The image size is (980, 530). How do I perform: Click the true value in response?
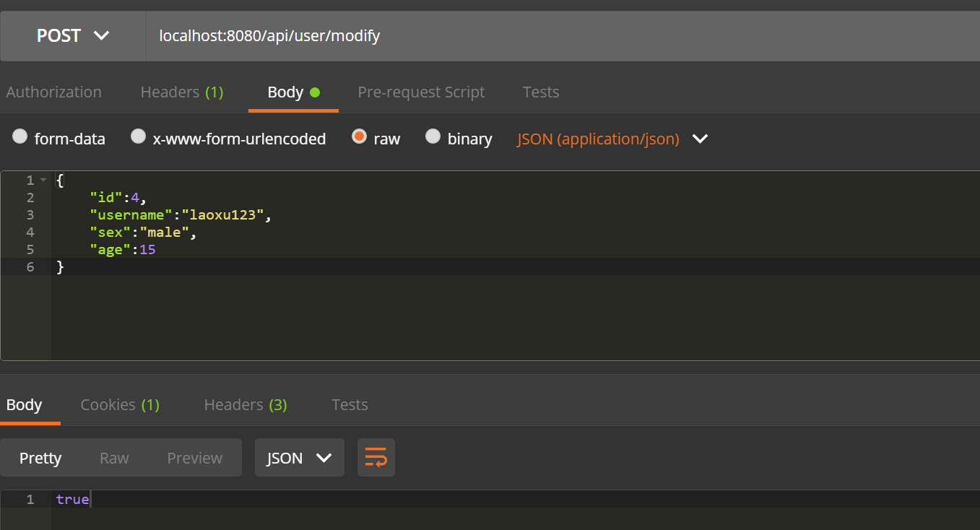[72, 500]
